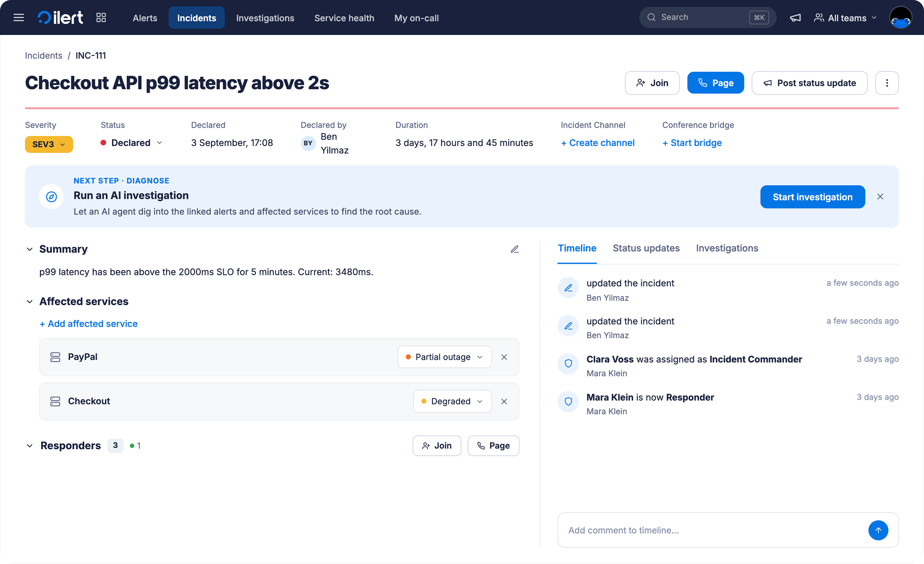Open PayPal Partial outage status dropdown
This screenshot has height=564, width=924.
tap(444, 357)
